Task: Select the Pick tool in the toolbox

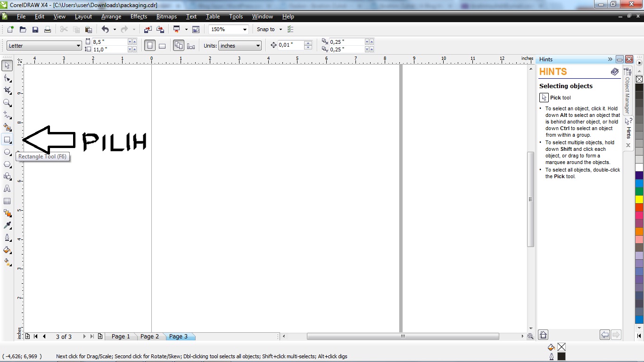Action: [7, 66]
